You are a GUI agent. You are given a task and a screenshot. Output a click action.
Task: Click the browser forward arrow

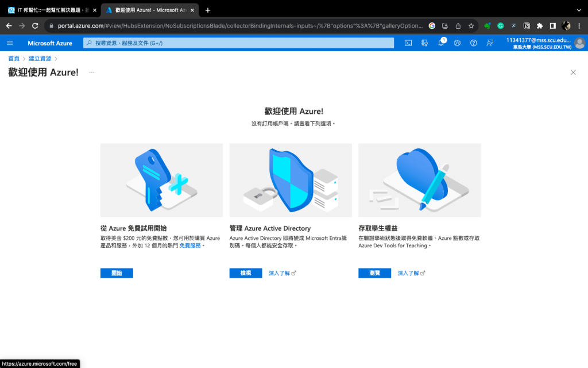[x=22, y=26]
